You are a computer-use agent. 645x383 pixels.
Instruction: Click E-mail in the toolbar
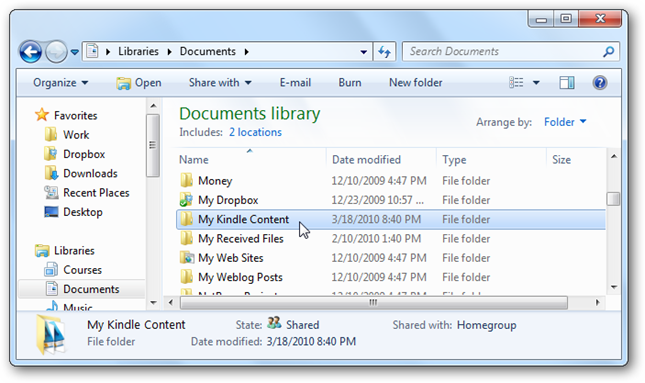[295, 83]
